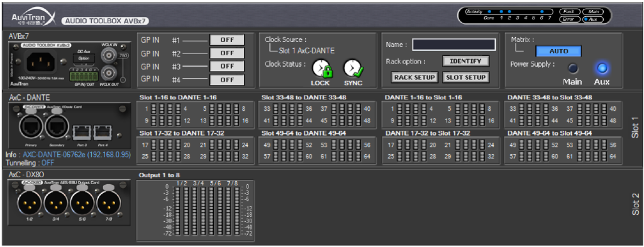Click the Slot 1 side label
Viewport: 644px width, 247px height.
coord(635,127)
